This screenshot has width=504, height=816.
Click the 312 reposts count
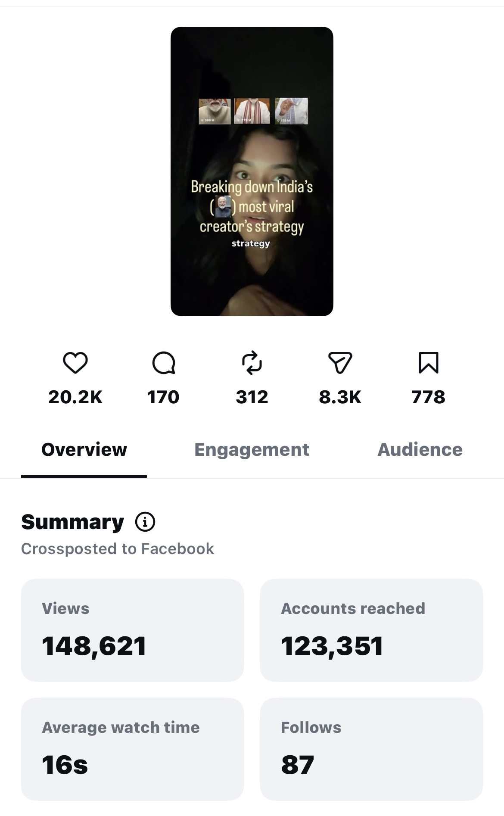pyautogui.click(x=252, y=397)
